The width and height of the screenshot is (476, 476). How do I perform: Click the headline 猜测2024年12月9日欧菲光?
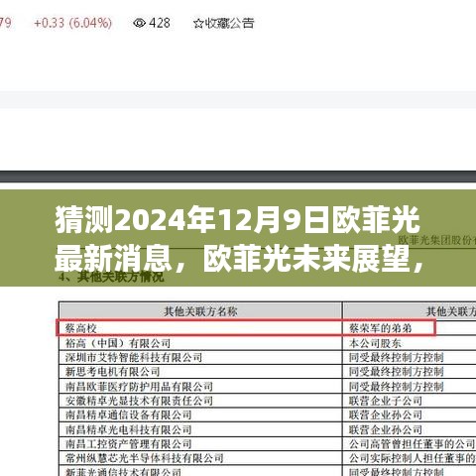tap(238, 220)
